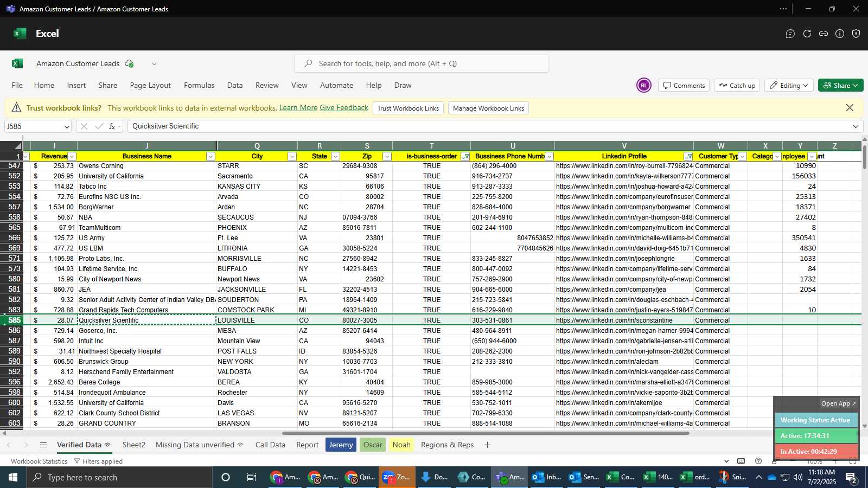Open Linkedin Profile active filter button
The image size is (868, 488).
click(x=688, y=157)
